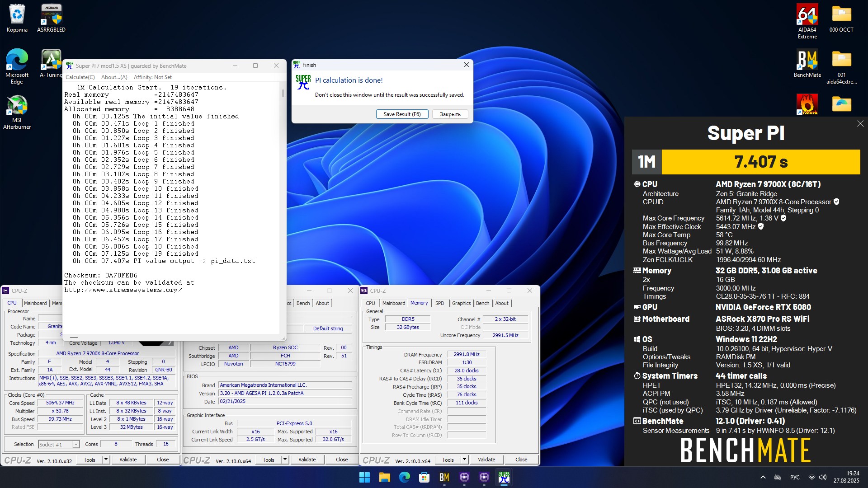Image resolution: width=868 pixels, height=488 pixels.
Task: Open Affinity: Not Set menu in Super PI
Action: point(152,77)
